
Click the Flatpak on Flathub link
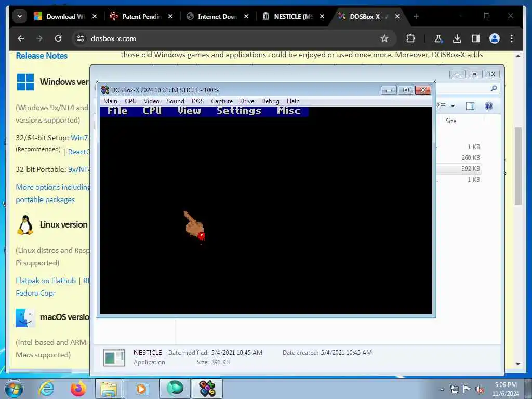[x=46, y=281]
